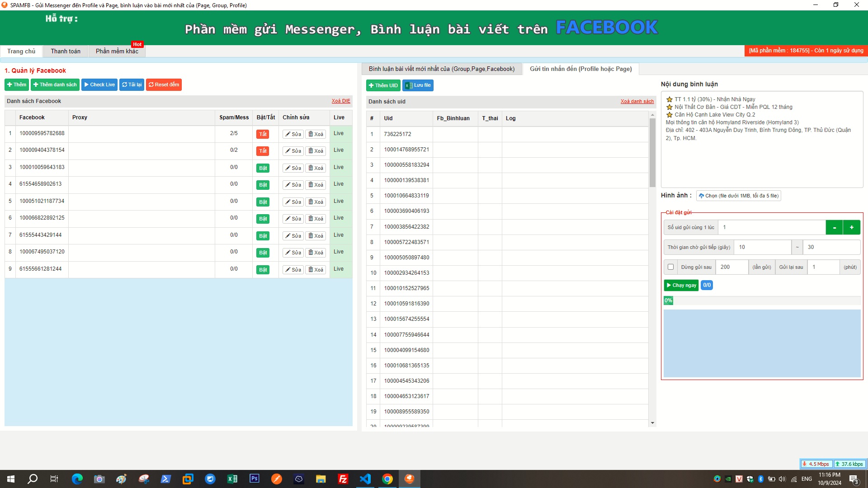Image resolution: width=868 pixels, height=488 pixels.
Task: Toggle Bật switch for account 61554658902613
Action: point(263,185)
